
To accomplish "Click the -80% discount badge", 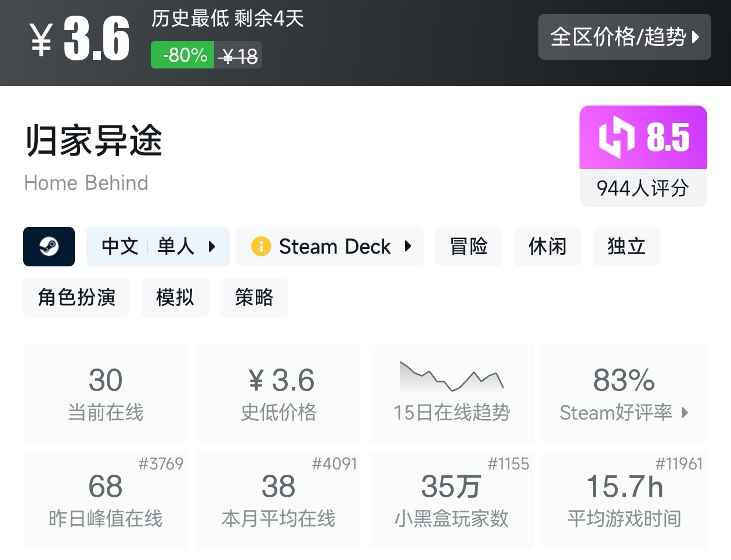I will coord(183,55).
